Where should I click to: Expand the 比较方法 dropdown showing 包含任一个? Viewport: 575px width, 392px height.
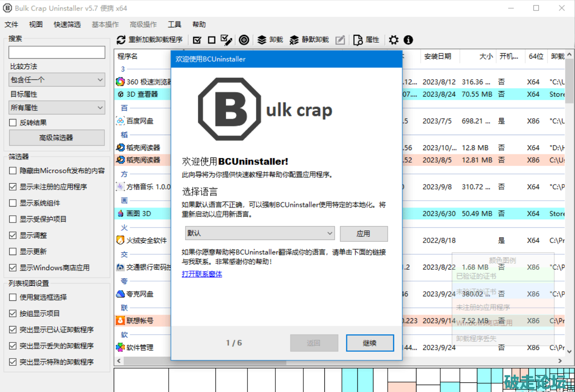click(x=57, y=80)
